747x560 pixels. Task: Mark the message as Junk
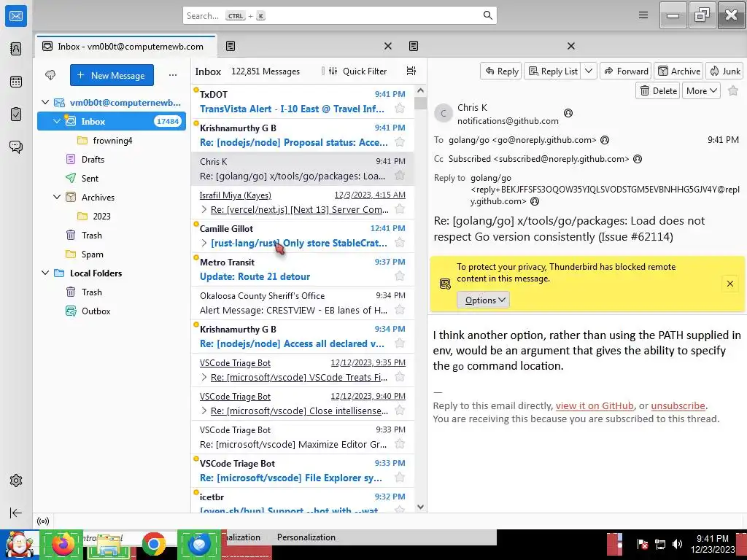(725, 71)
